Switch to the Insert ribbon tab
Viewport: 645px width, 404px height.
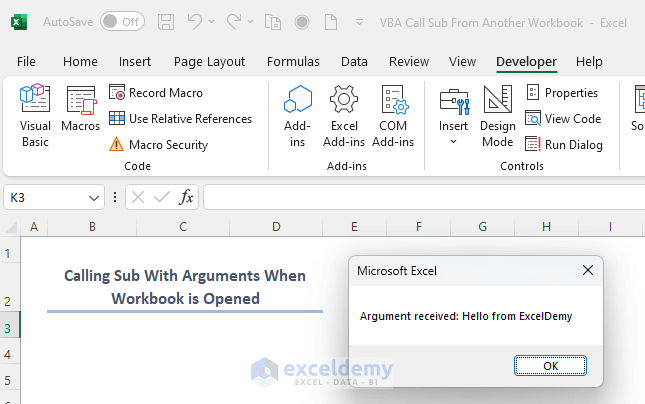point(135,62)
